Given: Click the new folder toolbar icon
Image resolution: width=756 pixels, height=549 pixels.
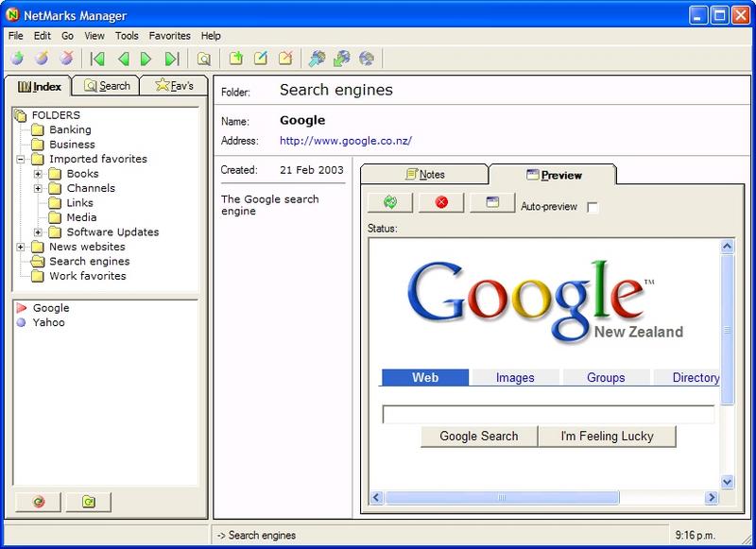Looking at the screenshot, I should coord(235,59).
